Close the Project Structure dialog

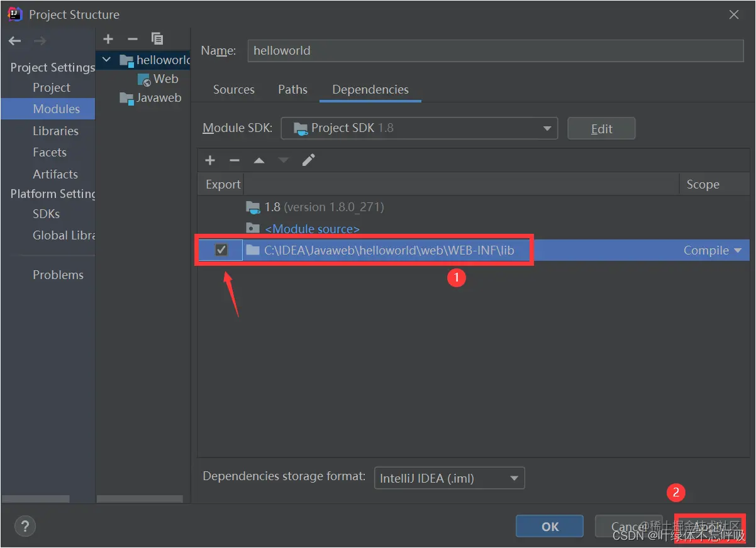coord(734,14)
